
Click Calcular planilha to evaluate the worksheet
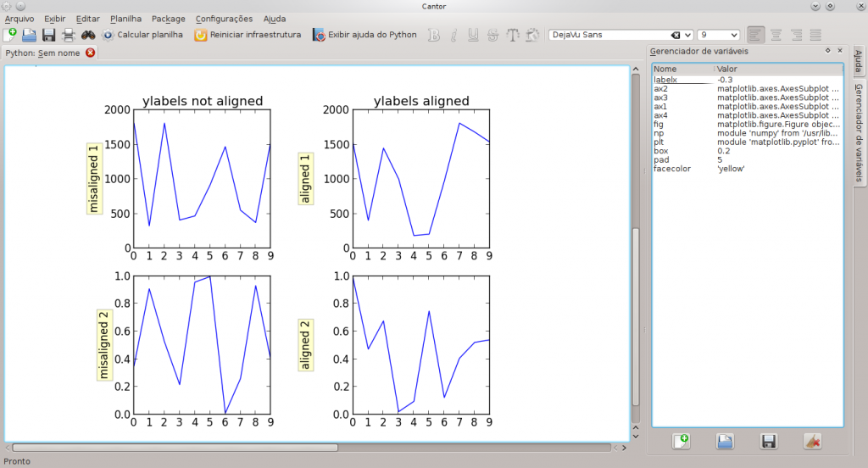coord(142,35)
